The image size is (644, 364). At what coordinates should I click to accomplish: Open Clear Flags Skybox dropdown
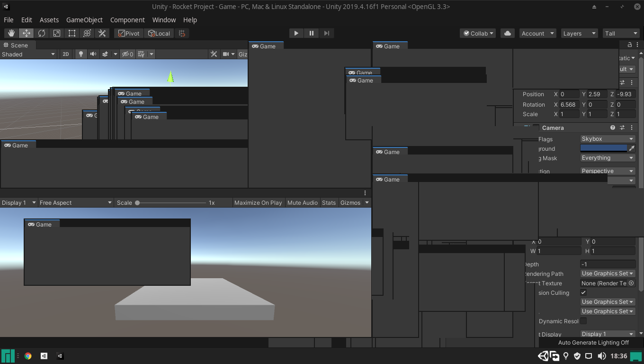[x=608, y=139]
